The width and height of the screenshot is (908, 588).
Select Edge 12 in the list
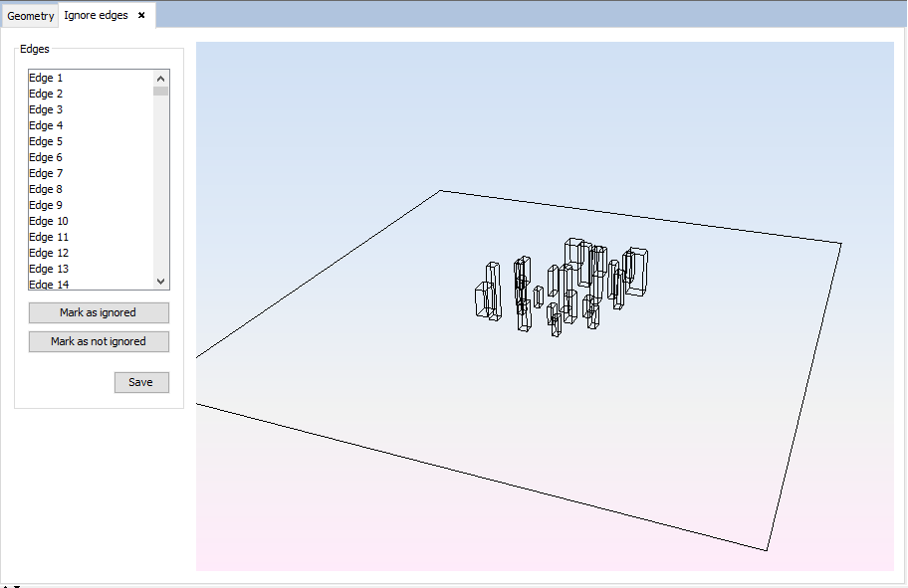click(49, 253)
